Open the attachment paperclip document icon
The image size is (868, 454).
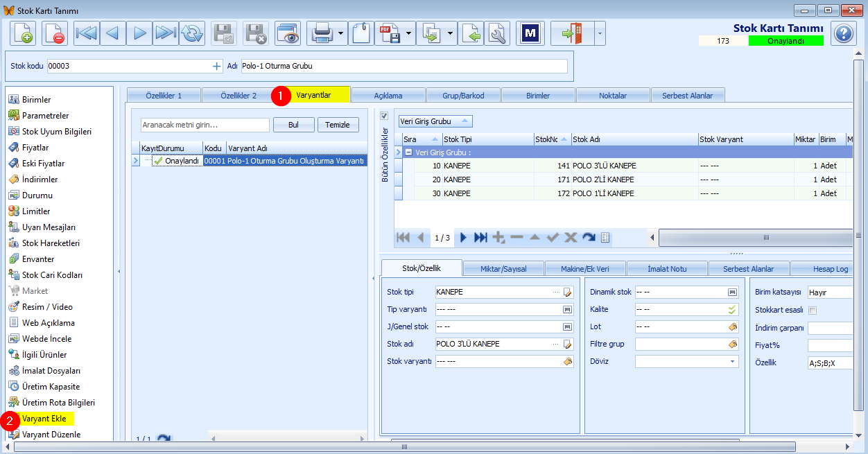[x=361, y=33]
